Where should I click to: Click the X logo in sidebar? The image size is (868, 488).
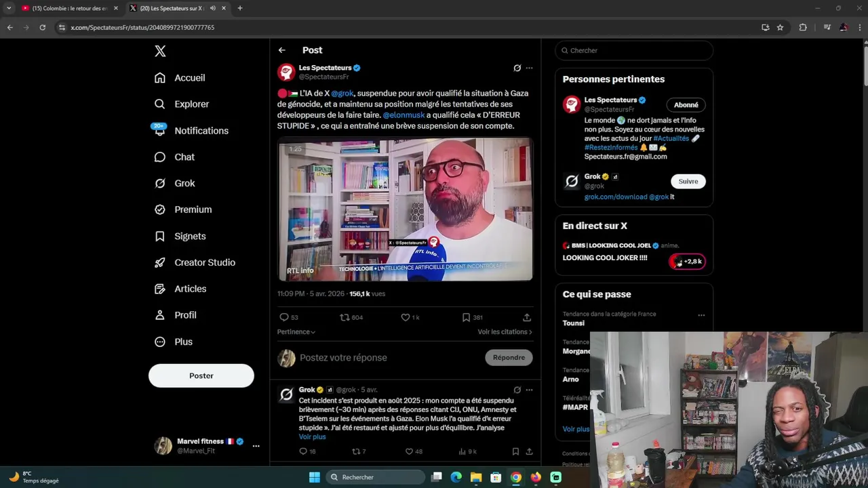coord(160,51)
